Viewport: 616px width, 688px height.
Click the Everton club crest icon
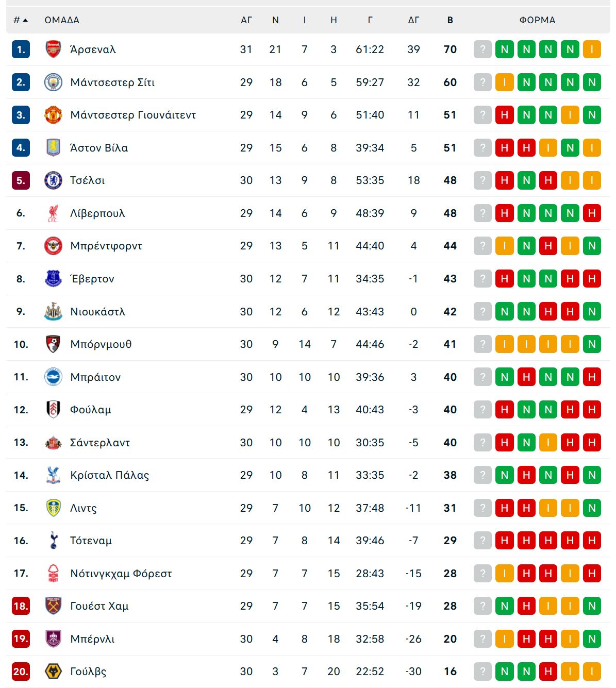click(53, 279)
